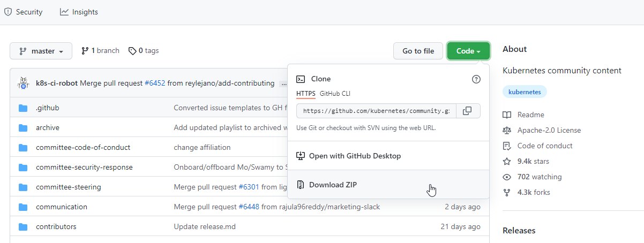Click the branch icon next to 1 branch

(x=85, y=51)
